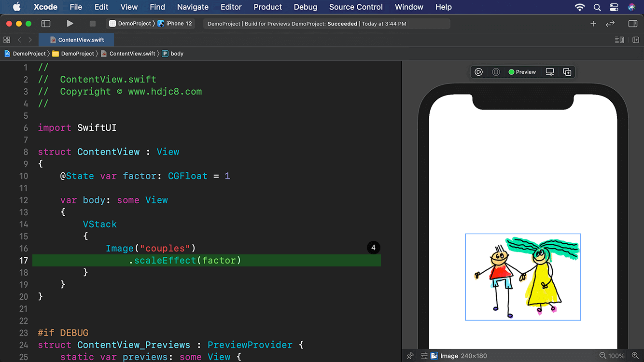This screenshot has height=362, width=644.
Task: Click struct ContentView declaration
Action: tap(109, 152)
